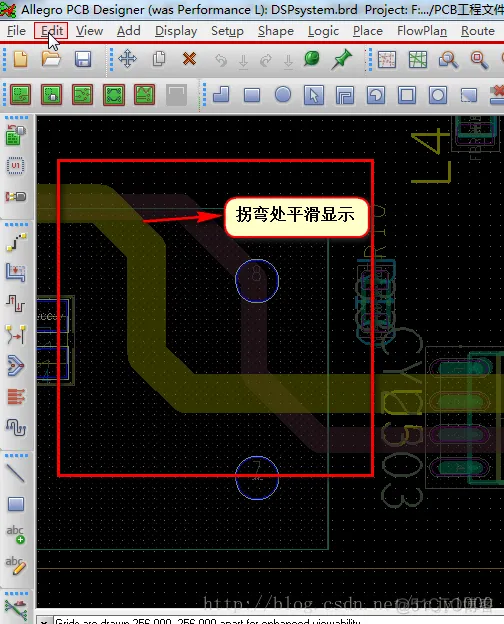Open the Setup menu
Viewport: 504px width, 624px height.
coord(227,31)
